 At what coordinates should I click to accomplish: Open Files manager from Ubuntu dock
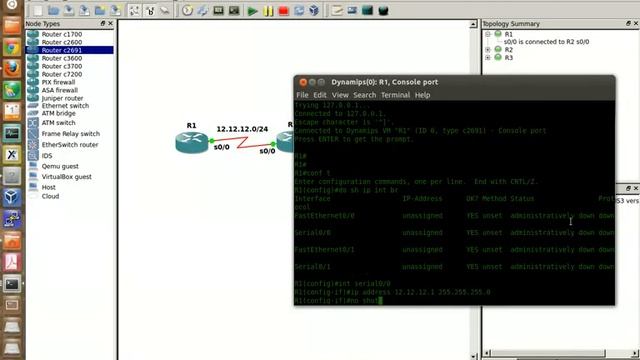(x=12, y=26)
